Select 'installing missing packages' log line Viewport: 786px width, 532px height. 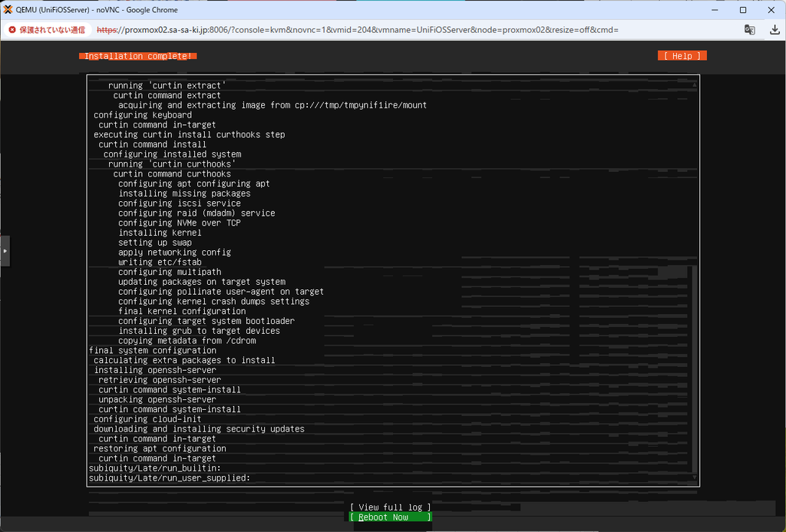[184, 193]
